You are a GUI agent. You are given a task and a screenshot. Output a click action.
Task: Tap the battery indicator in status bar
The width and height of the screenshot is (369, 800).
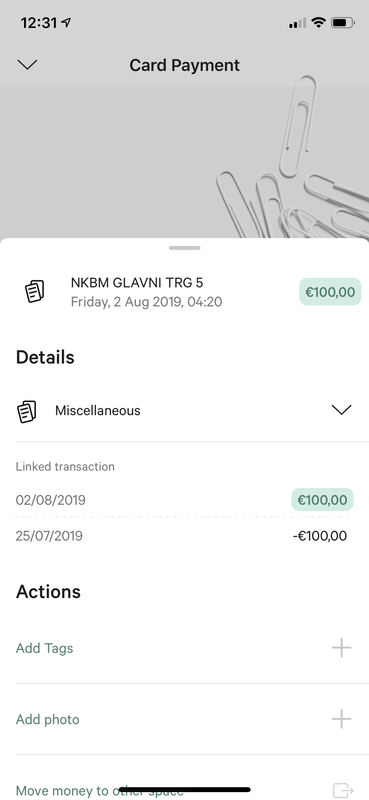click(342, 22)
